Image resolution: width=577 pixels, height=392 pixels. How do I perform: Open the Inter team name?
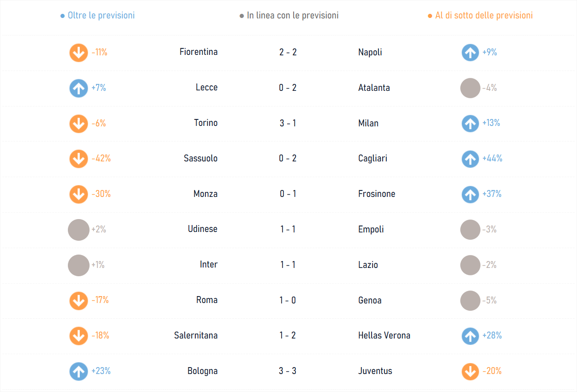click(x=209, y=264)
